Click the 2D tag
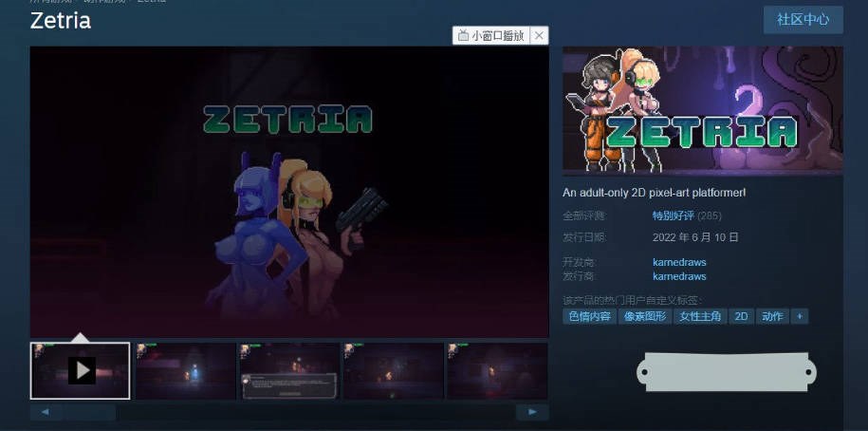The image size is (868, 431). pos(741,316)
